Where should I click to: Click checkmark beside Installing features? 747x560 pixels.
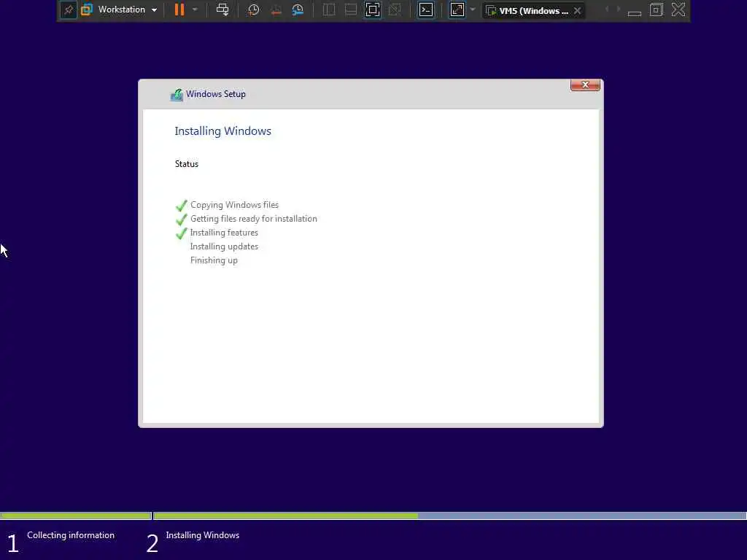181,233
